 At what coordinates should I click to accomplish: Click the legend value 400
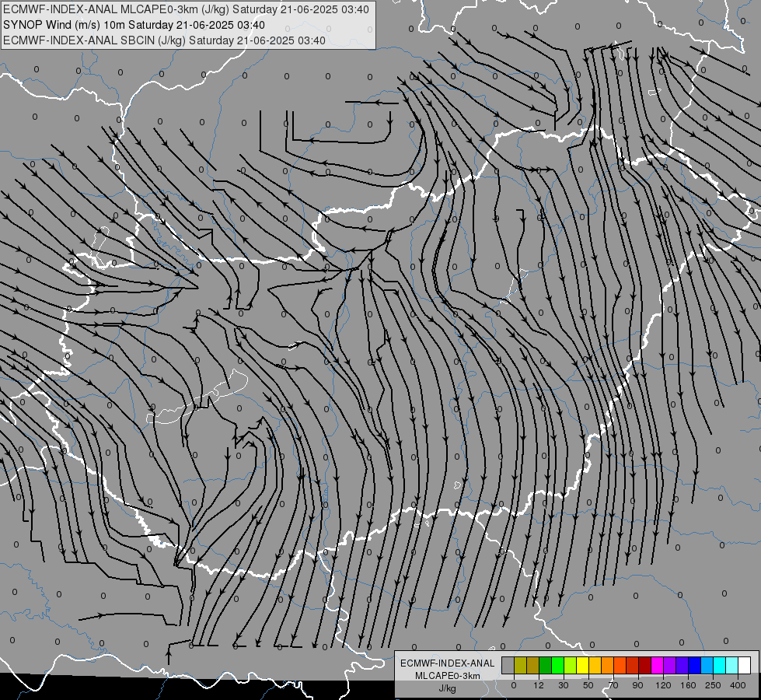coord(738,685)
